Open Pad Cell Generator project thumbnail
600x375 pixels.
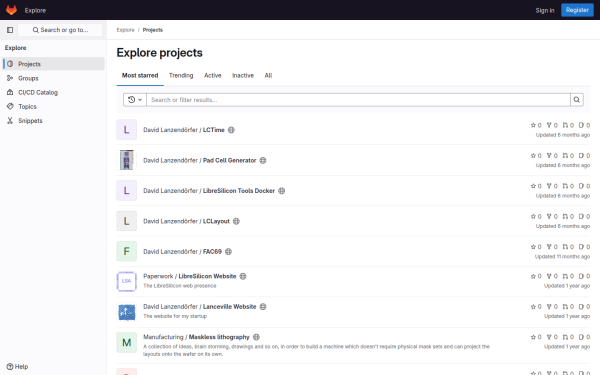click(127, 160)
